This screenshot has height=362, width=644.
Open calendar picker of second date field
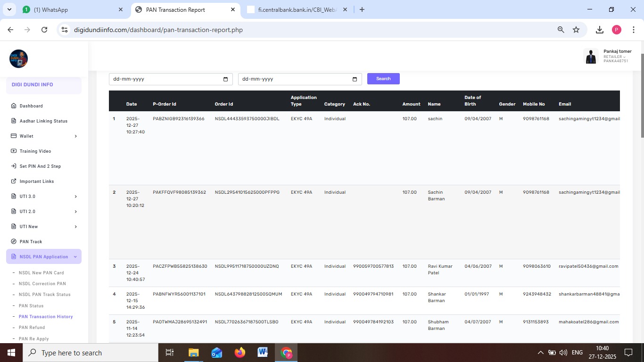point(355,79)
